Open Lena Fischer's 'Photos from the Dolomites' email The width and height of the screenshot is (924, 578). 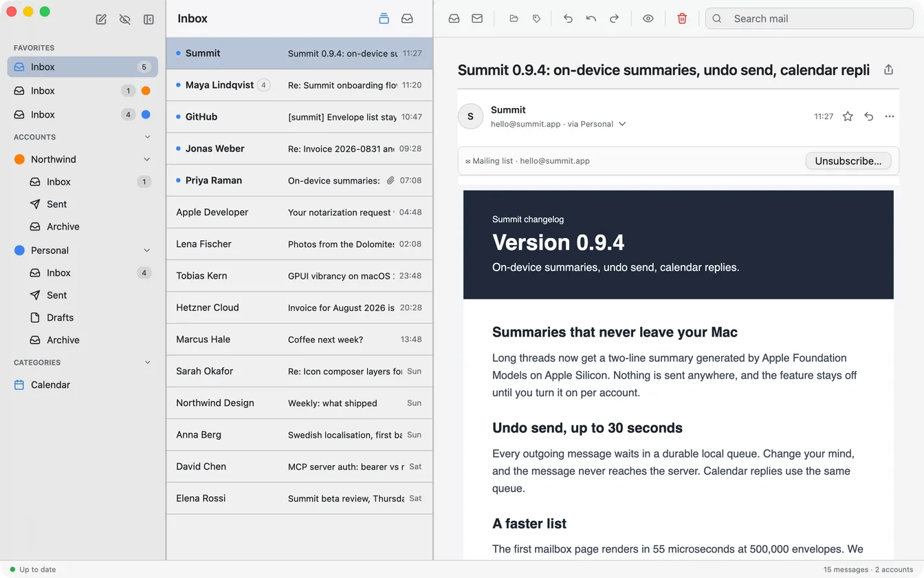pos(299,244)
